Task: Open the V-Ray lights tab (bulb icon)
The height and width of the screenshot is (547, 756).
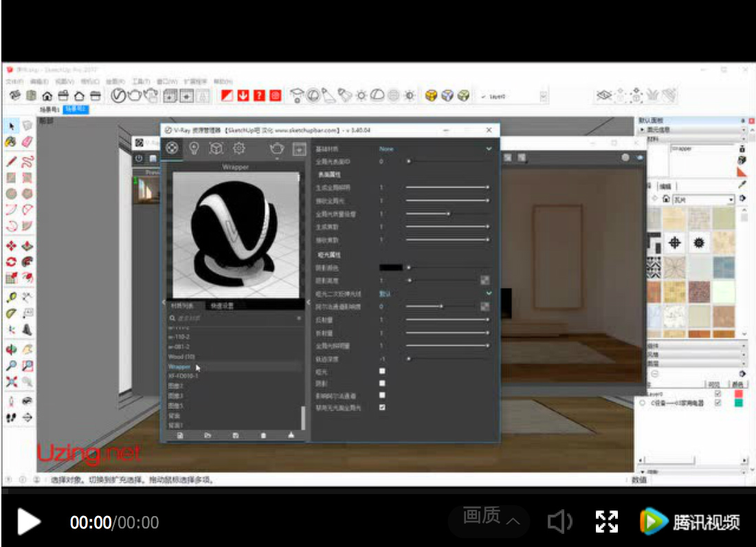Action: [194, 148]
